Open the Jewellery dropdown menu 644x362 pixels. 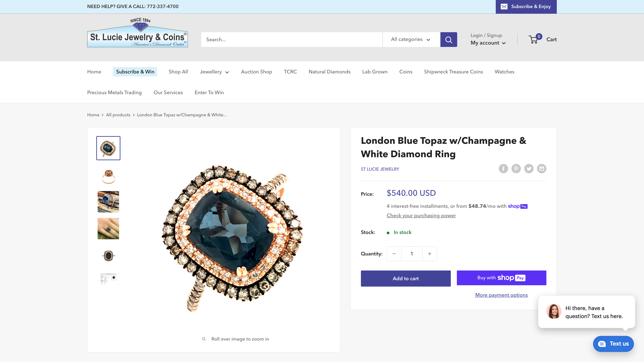pyautogui.click(x=214, y=72)
